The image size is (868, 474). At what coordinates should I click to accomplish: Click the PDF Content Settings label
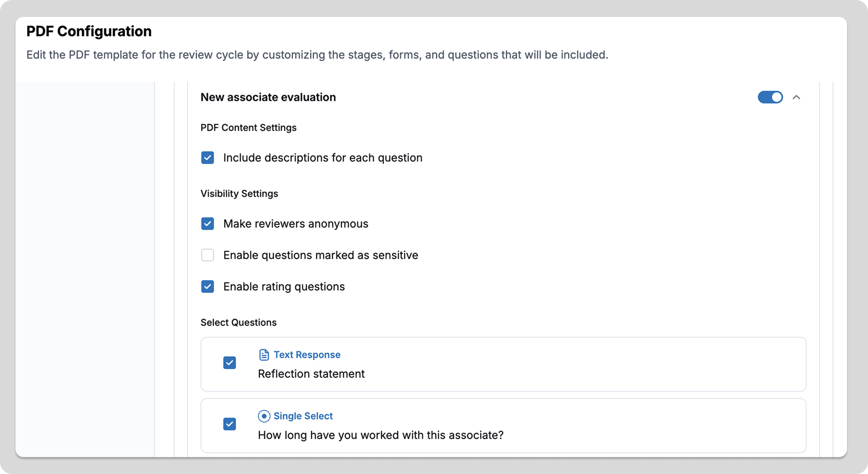[x=249, y=128]
